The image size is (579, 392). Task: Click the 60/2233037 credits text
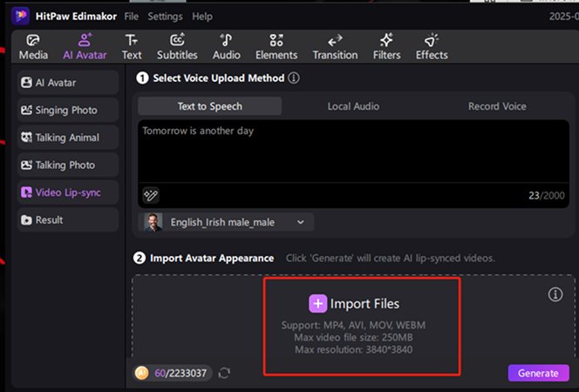(181, 373)
